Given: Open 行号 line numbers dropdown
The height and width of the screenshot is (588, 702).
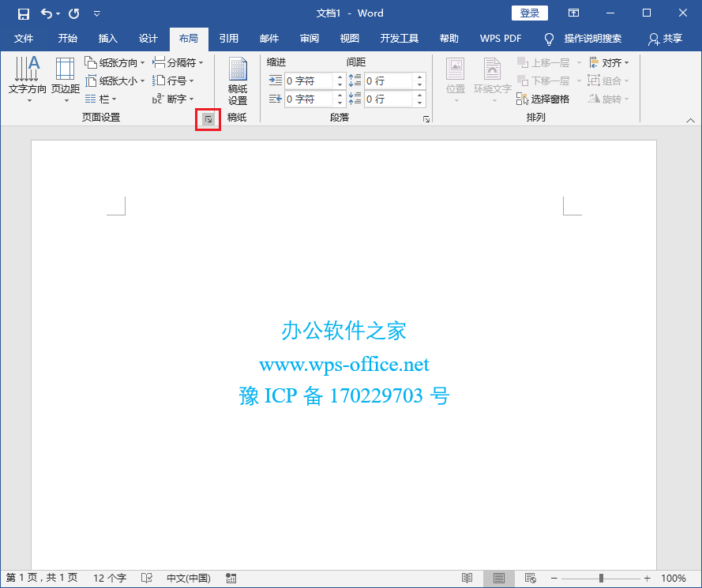Looking at the screenshot, I should [173, 81].
